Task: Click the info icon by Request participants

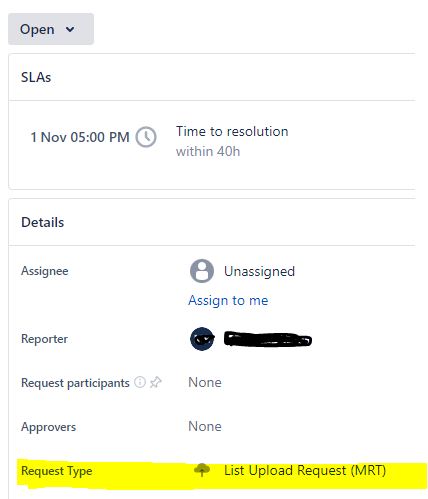Action: click(140, 382)
